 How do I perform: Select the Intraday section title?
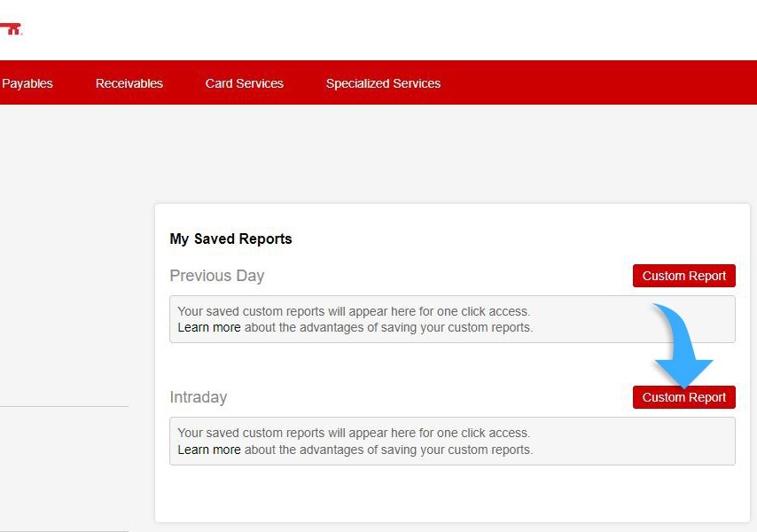[199, 397]
